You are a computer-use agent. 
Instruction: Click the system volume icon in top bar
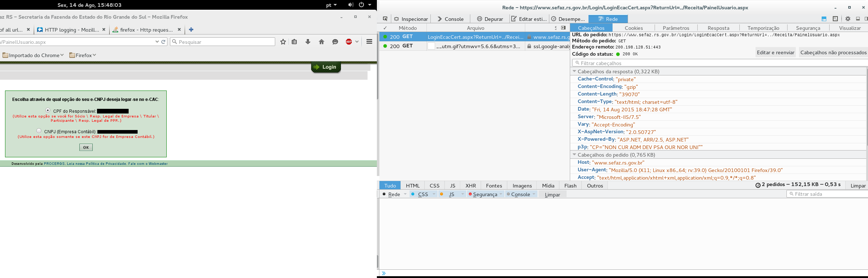[351, 5]
